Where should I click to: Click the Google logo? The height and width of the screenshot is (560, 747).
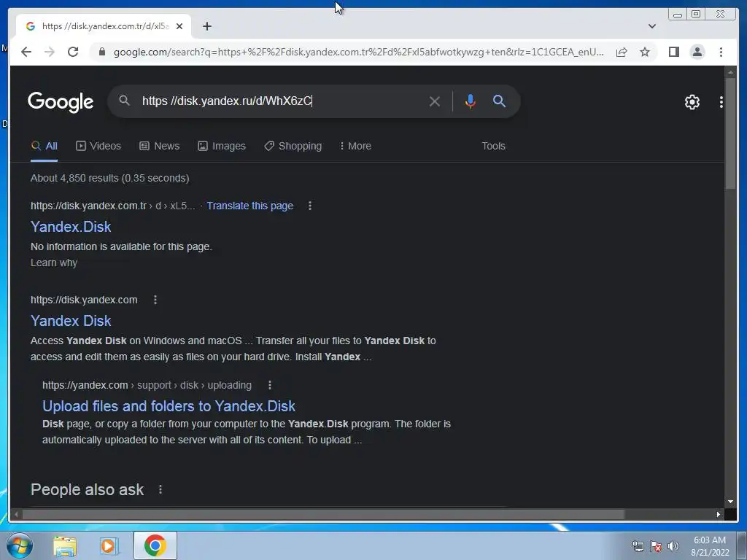(61, 102)
